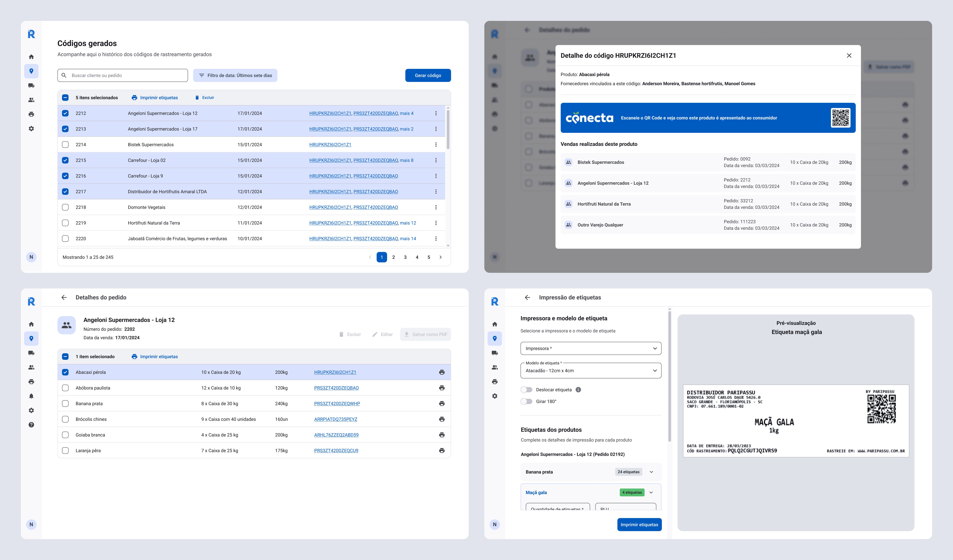Toggle the Deslocar etiqueta switch
This screenshot has width=953, height=560.
[526, 389]
